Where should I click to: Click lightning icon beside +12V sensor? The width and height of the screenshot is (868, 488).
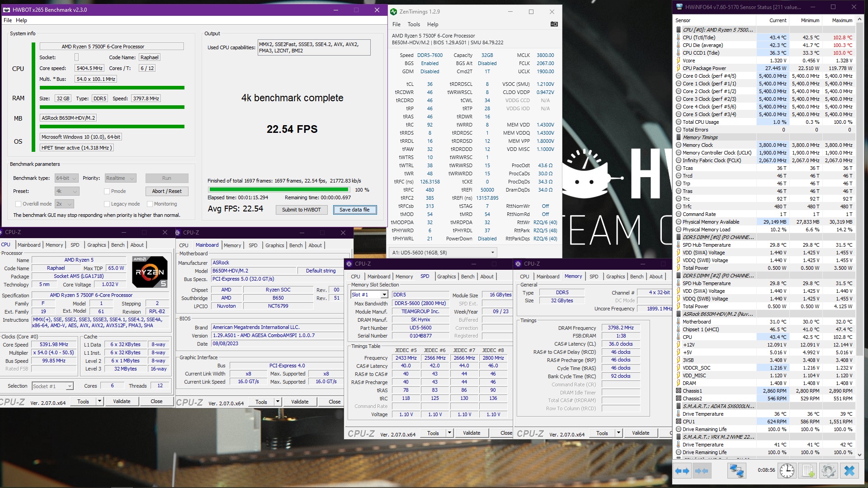point(679,345)
